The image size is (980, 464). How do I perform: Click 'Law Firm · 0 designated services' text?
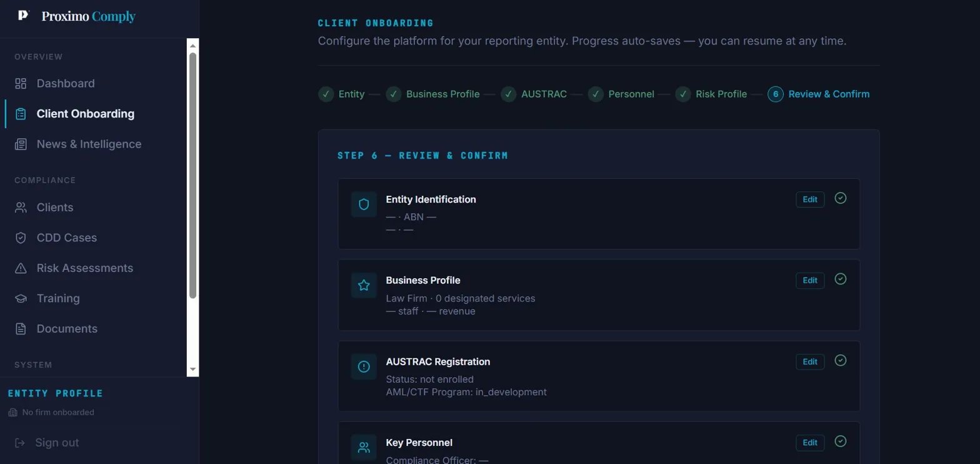(461, 298)
